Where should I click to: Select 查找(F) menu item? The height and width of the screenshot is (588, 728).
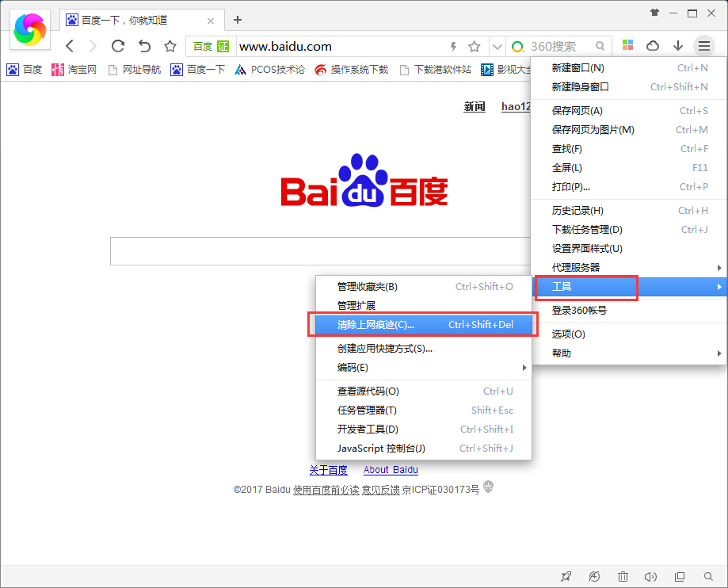tap(629, 149)
